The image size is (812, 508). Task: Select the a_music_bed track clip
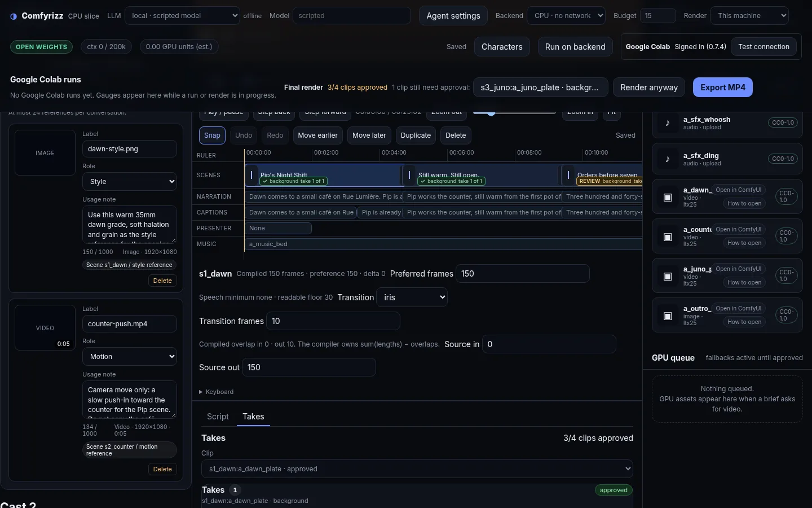tap(443, 244)
